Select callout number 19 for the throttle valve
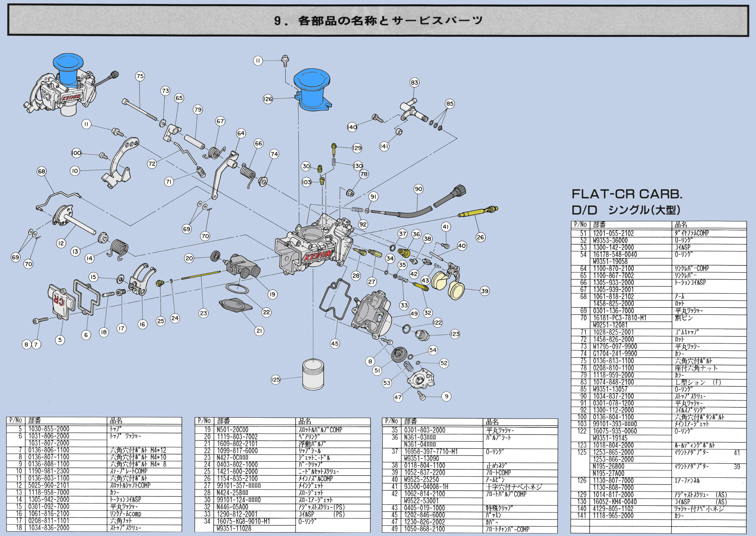The height and width of the screenshot is (536, 756). (272, 294)
